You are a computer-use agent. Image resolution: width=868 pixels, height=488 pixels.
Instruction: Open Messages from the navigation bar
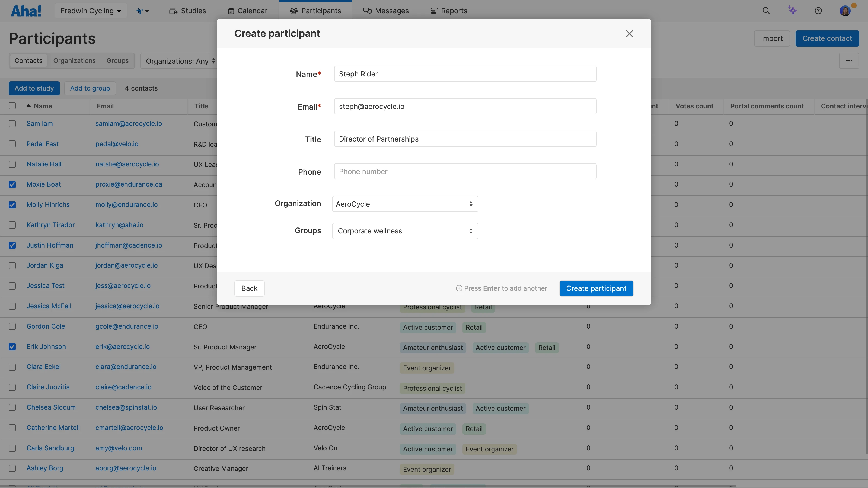pyautogui.click(x=386, y=11)
